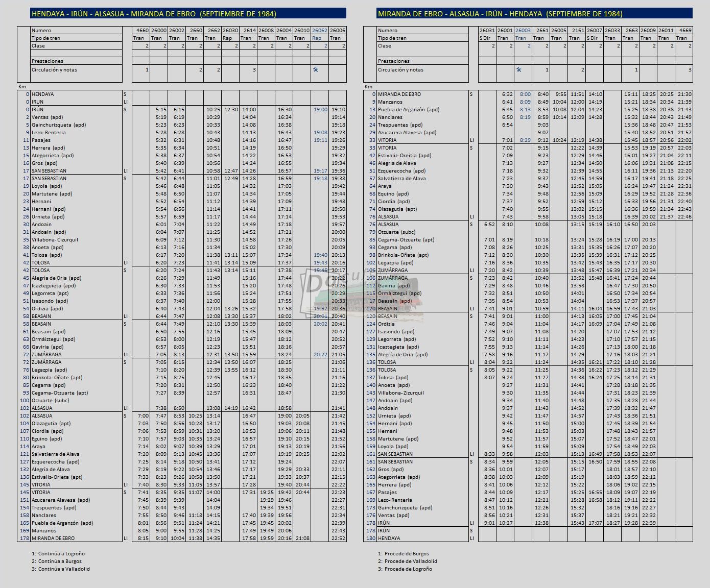Viewport: 710px width, 588px height.
Task: Select station 'Villabona-Cizurquil' in Hendaya–Miranda table
Action: point(55,240)
